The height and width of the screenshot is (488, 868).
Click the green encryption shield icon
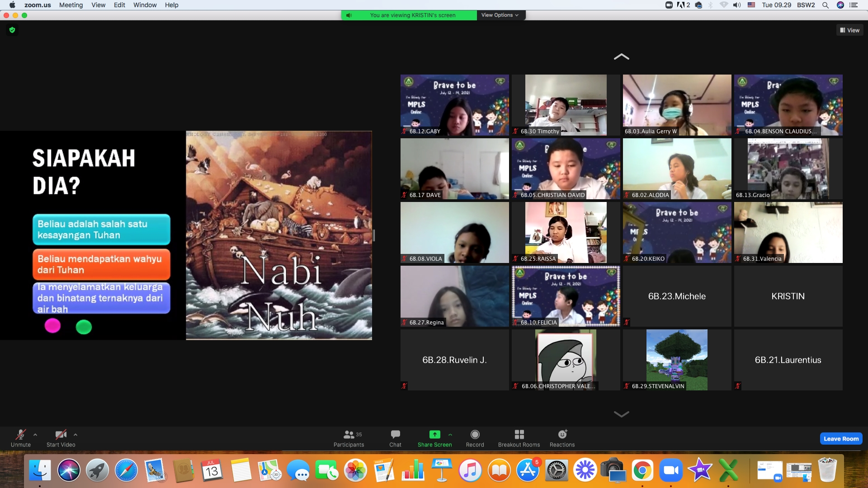(12, 30)
